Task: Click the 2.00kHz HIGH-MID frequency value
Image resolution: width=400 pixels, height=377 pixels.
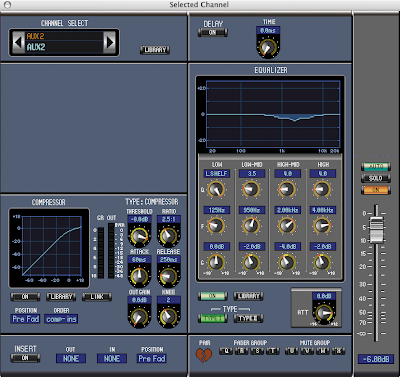Action: 287,210
